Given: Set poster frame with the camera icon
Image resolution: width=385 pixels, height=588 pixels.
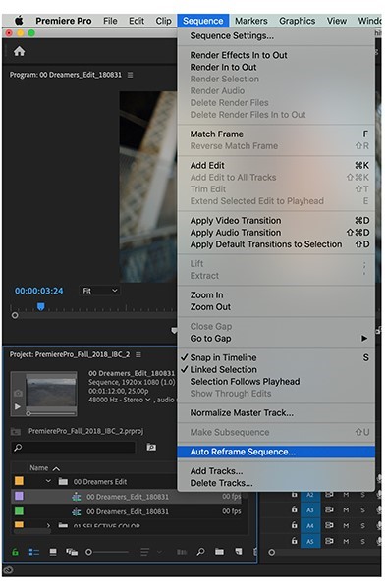Looking at the screenshot, I should [x=18, y=393].
